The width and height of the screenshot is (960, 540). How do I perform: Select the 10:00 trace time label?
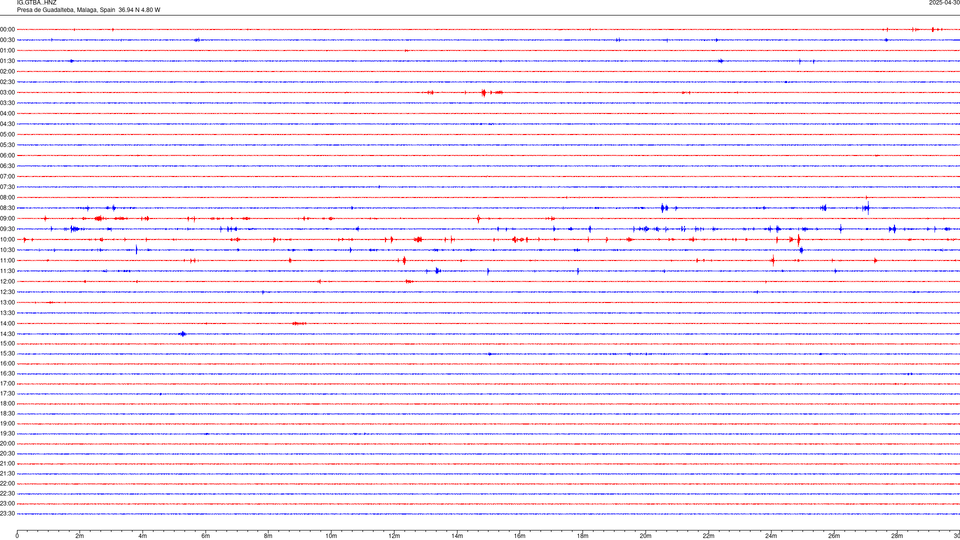(7, 239)
